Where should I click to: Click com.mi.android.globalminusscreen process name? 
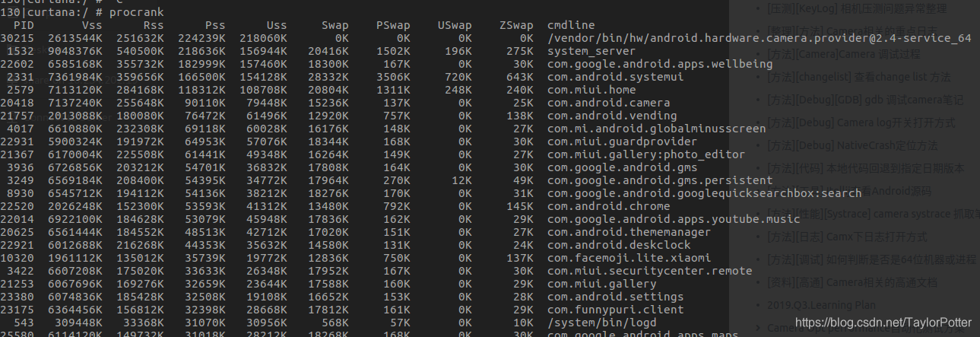click(657, 129)
